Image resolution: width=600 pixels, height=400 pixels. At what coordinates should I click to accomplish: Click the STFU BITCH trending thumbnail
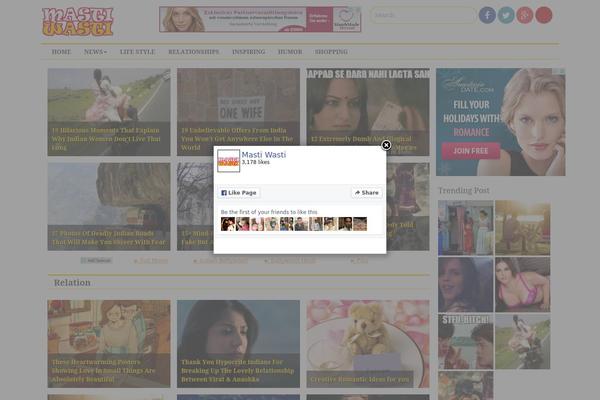tap(466, 342)
